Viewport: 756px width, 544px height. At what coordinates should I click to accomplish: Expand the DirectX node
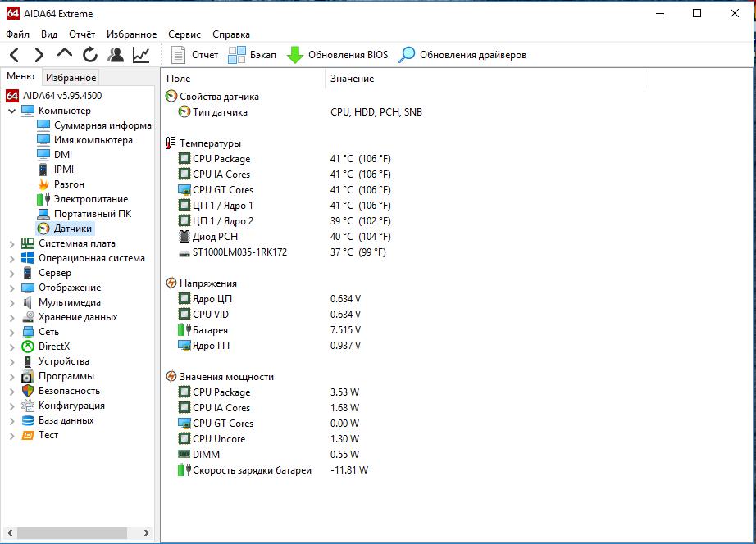tap(12, 347)
